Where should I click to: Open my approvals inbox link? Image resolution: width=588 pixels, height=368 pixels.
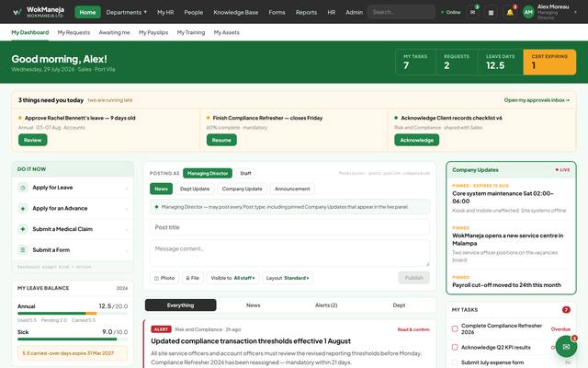[x=537, y=100]
